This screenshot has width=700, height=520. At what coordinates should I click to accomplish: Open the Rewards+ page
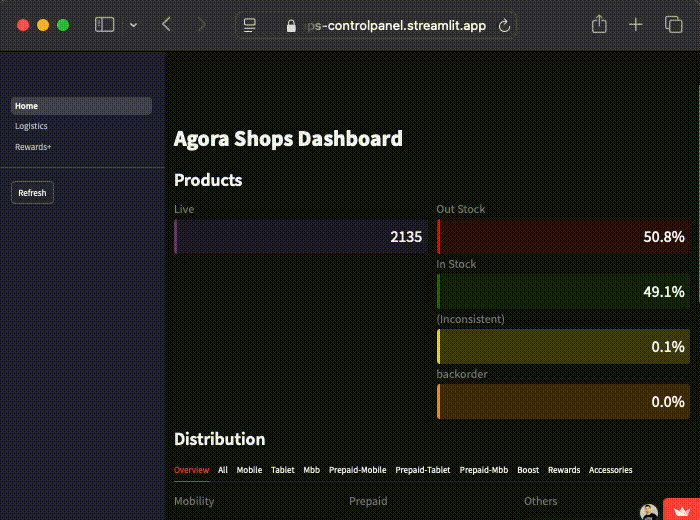click(x=33, y=147)
